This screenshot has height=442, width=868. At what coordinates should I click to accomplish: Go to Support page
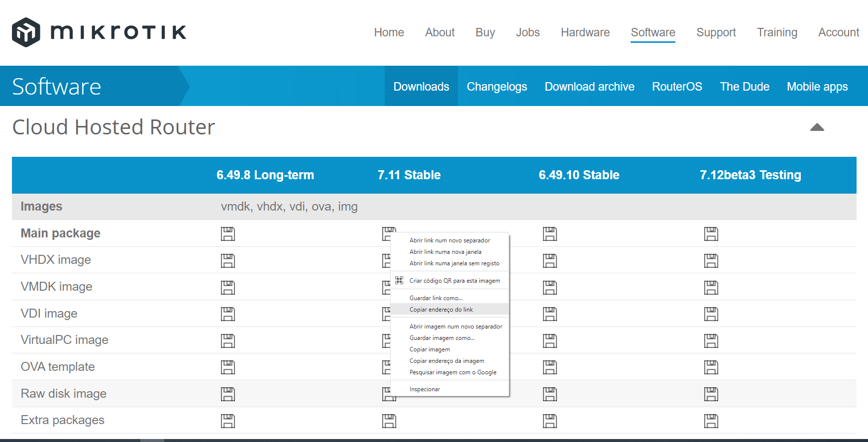(x=716, y=32)
